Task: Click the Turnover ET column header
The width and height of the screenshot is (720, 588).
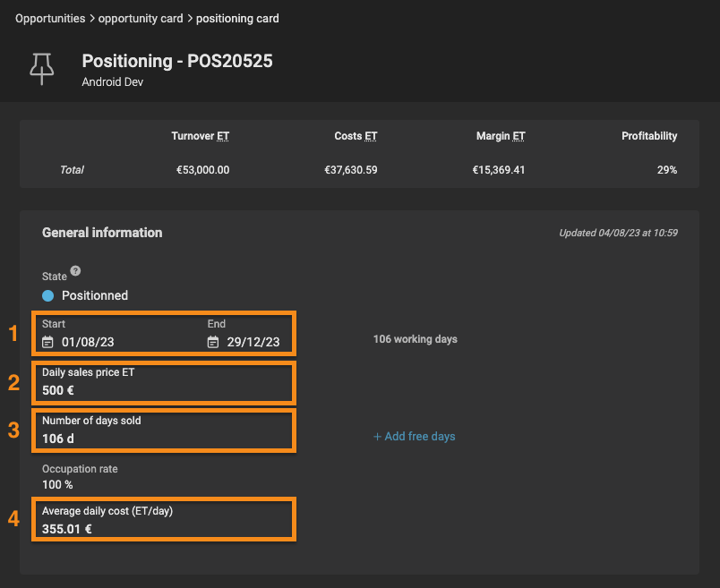Action: [x=201, y=136]
